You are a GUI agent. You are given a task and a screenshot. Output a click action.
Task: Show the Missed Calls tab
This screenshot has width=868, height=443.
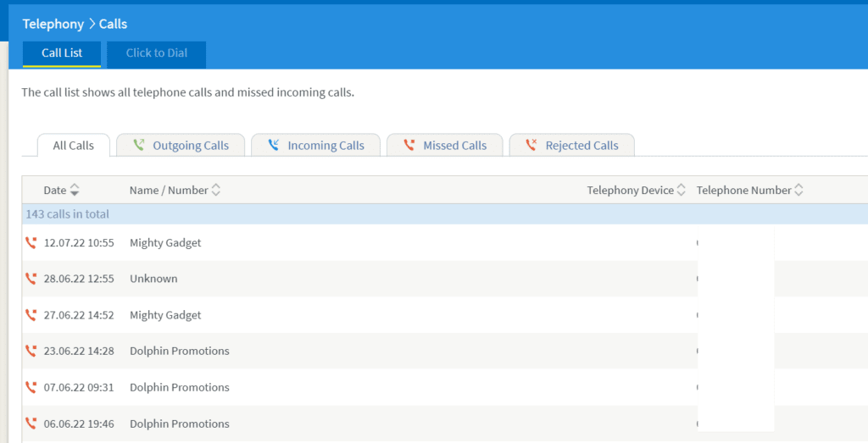point(444,146)
